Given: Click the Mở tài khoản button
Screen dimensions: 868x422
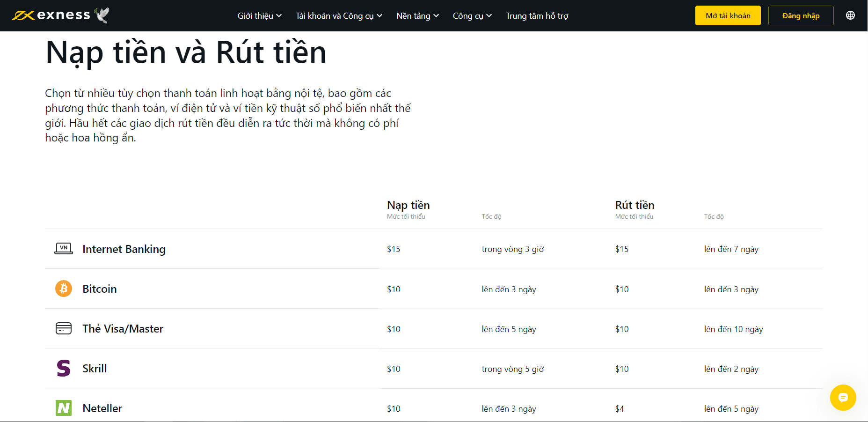Looking at the screenshot, I should coord(728,15).
